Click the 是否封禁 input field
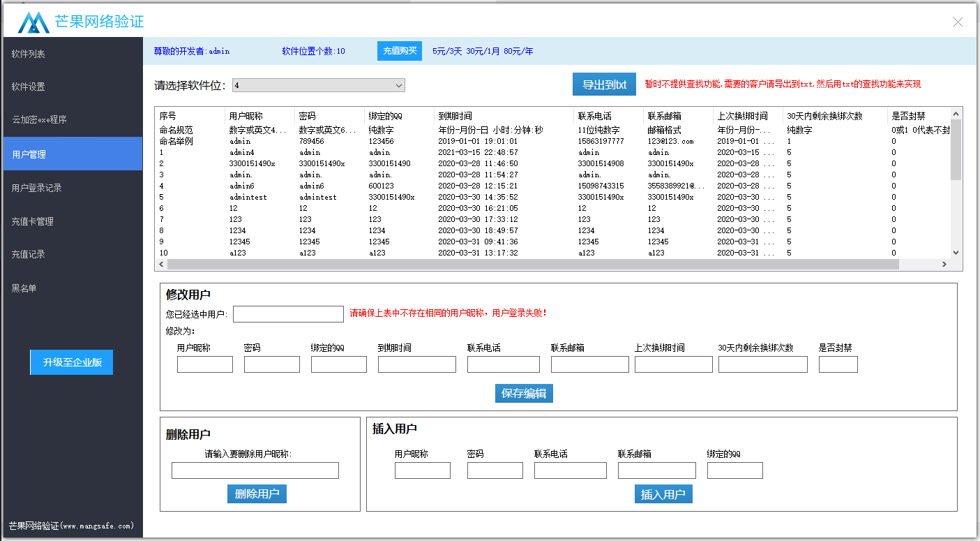980x541 pixels. click(x=838, y=364)
